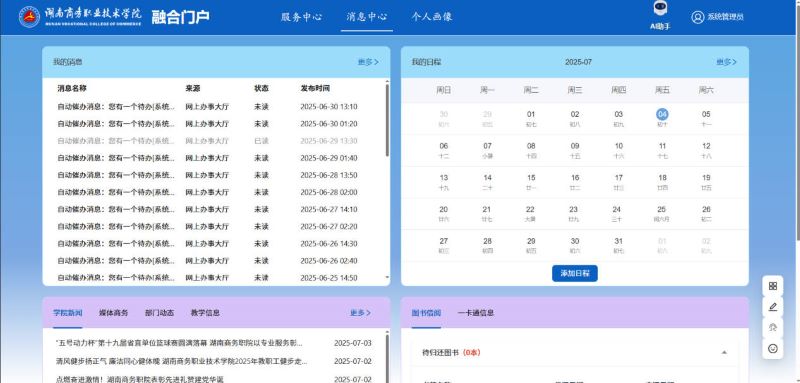Click the grid layout icon in floating toolbar

(772, 286)
